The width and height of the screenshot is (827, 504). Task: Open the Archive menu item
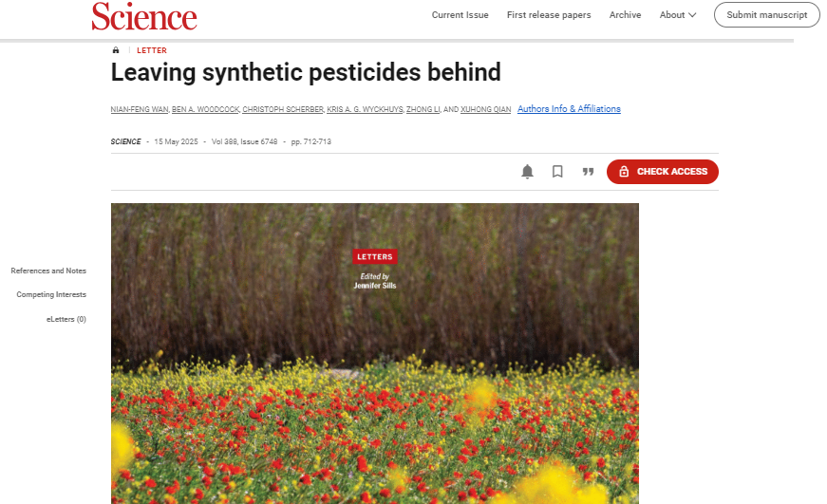tap(625, 15)
